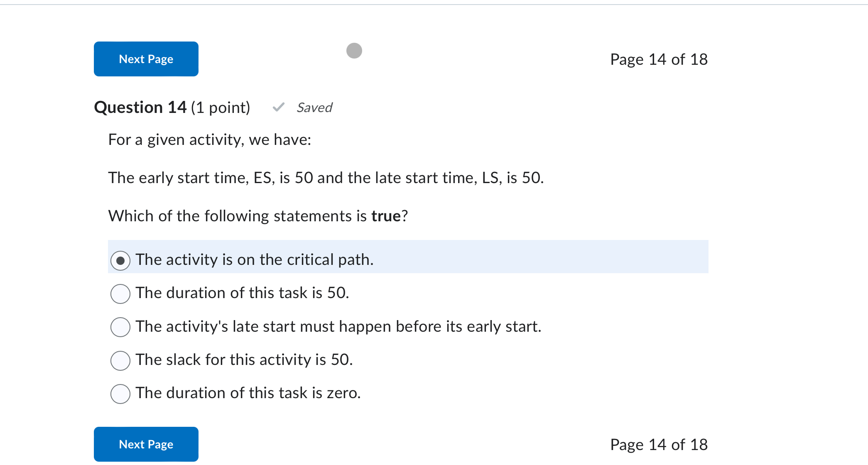Image resolution: width=868 pixels, height=465 pixels.
Task: Click the 'Page 14 of 18' label at top
Action: pyautogui.click(x=659, y=59)
